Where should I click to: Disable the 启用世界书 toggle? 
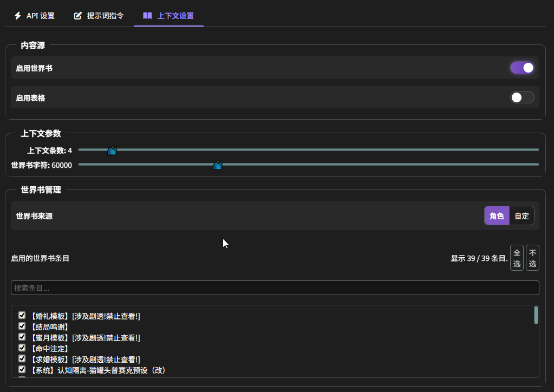(x=522, y=68)
